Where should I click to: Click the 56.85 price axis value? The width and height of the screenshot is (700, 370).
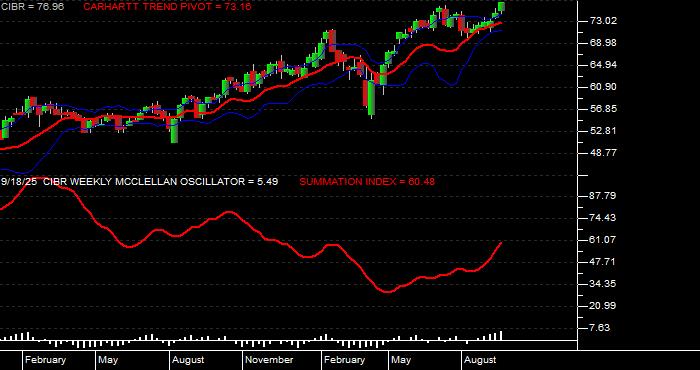coord(603,109)
